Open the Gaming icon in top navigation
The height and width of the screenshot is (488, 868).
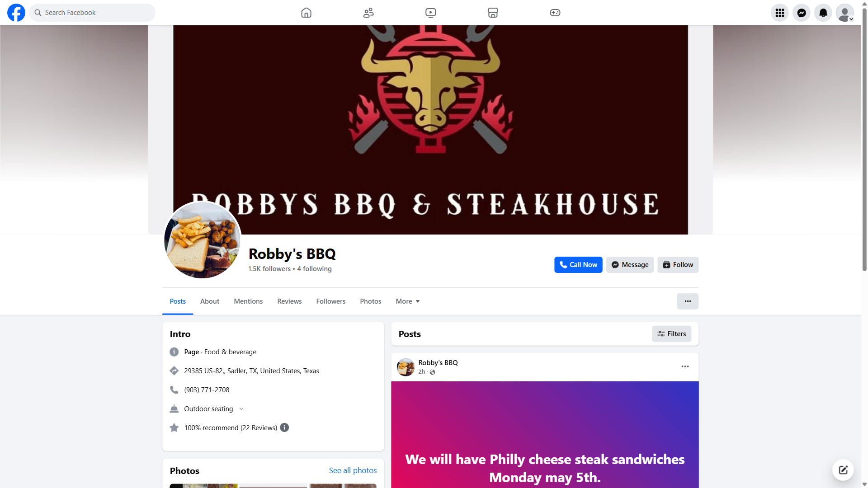coord(555,13)
